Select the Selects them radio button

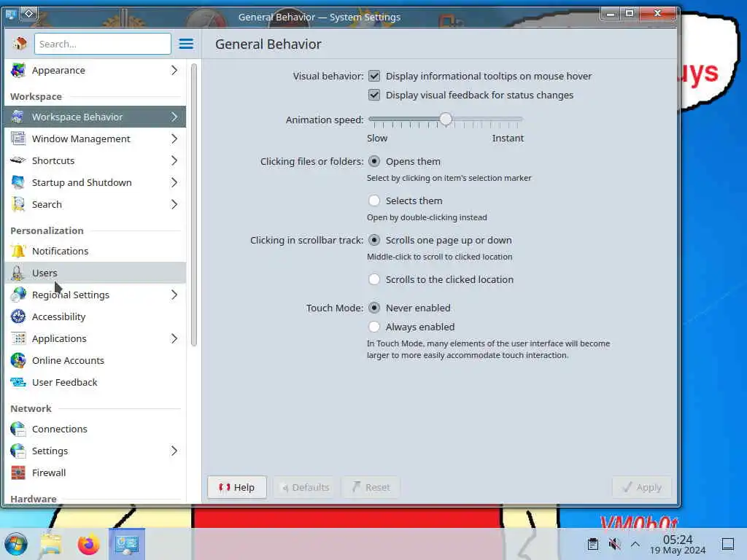point(374,201)
